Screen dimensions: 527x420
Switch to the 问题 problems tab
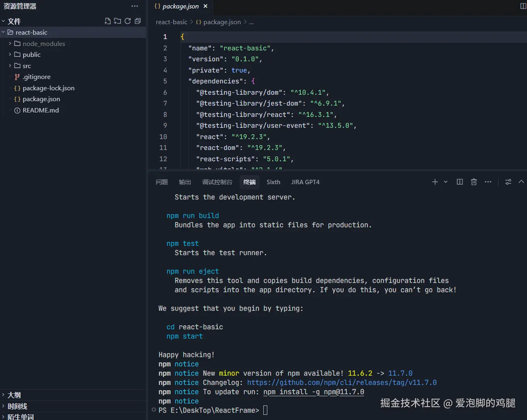pyautogui.click(x=162, y=182)
